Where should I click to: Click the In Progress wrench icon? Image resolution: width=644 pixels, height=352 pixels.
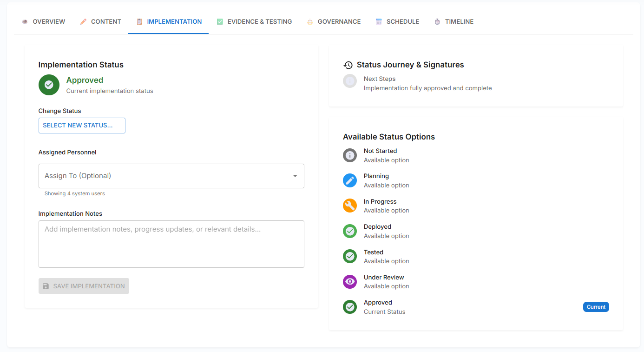pyautogui.click(x=349, y=206)
